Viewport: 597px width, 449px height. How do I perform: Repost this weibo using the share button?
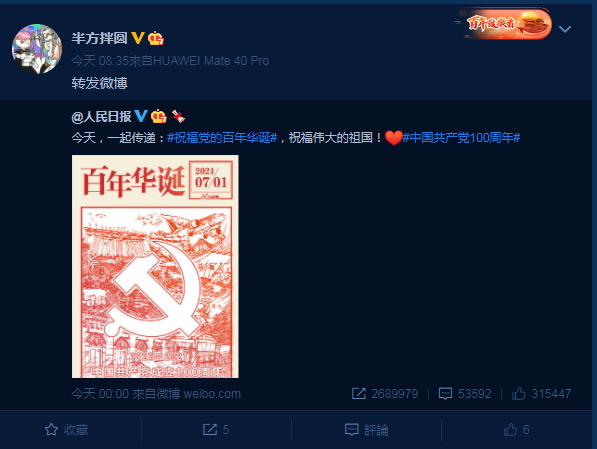(x=215, y=430)
